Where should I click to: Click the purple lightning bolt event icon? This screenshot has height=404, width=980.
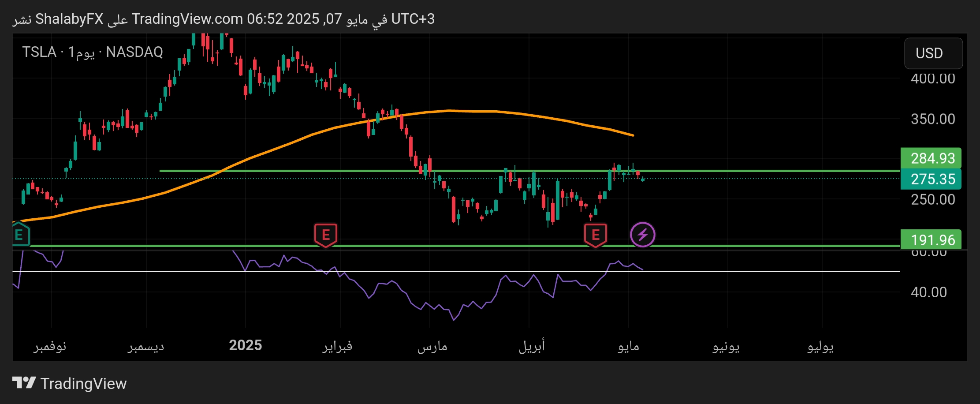(x=643, y=235)
